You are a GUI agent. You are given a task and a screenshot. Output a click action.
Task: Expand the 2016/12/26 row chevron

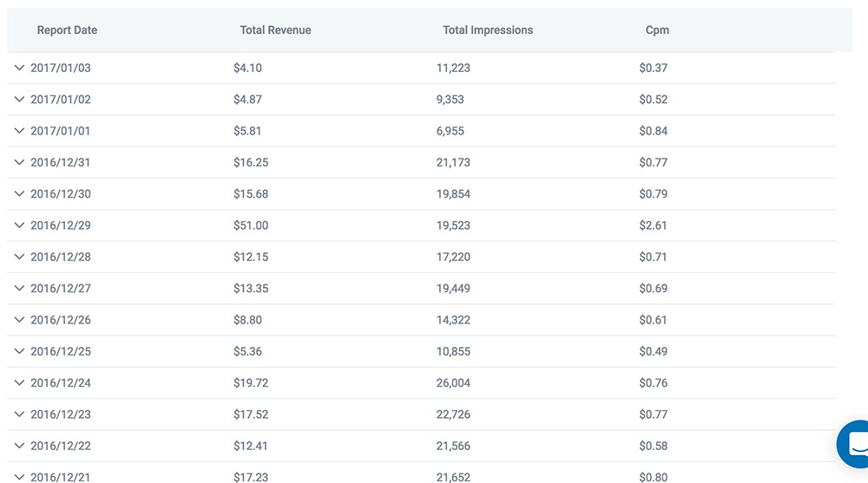(20, 320)
